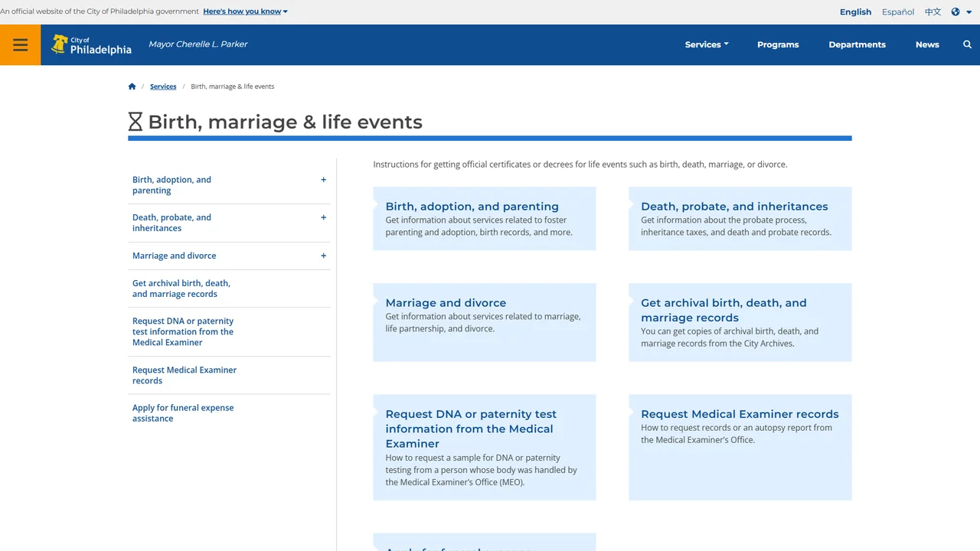980x551 pixels.
Task: Open sidebar link Request Medical Examiner records
Action: (185, 375)
